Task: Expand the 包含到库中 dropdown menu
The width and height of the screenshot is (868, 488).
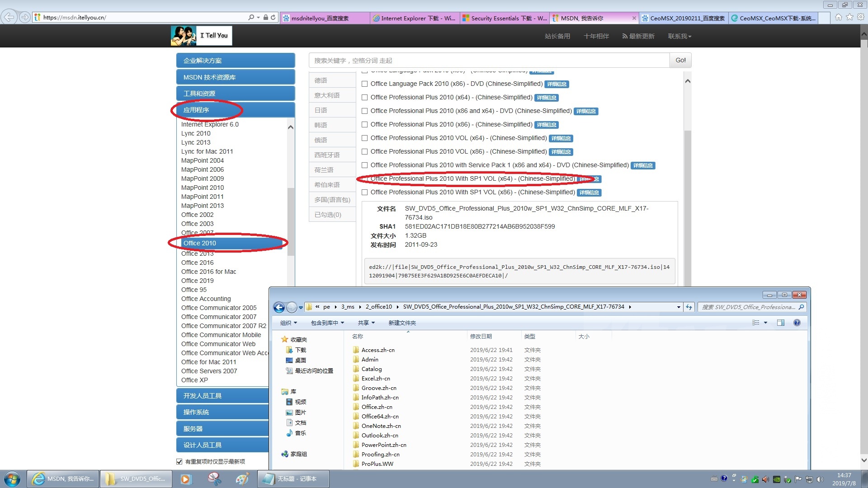Action: (327, 323)
